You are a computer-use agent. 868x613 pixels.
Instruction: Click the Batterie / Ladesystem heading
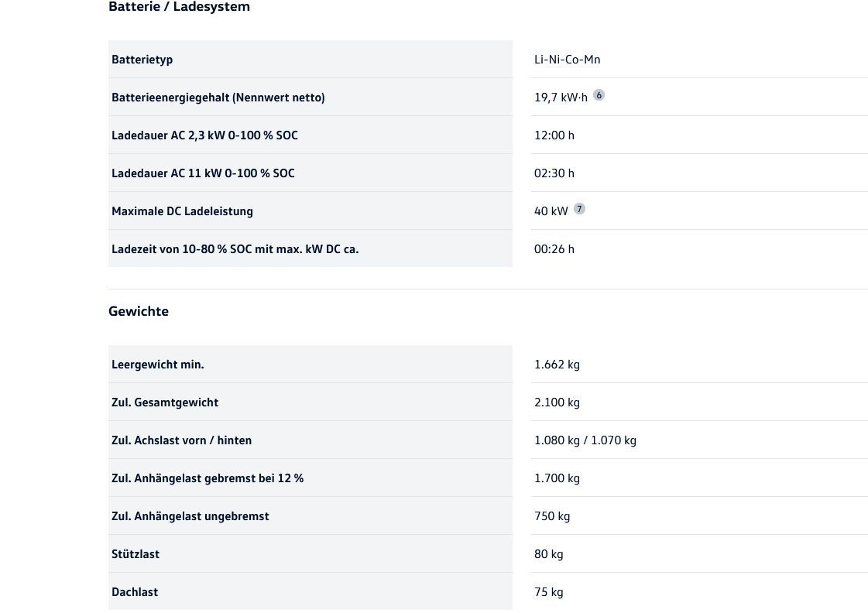pos(179,7)
